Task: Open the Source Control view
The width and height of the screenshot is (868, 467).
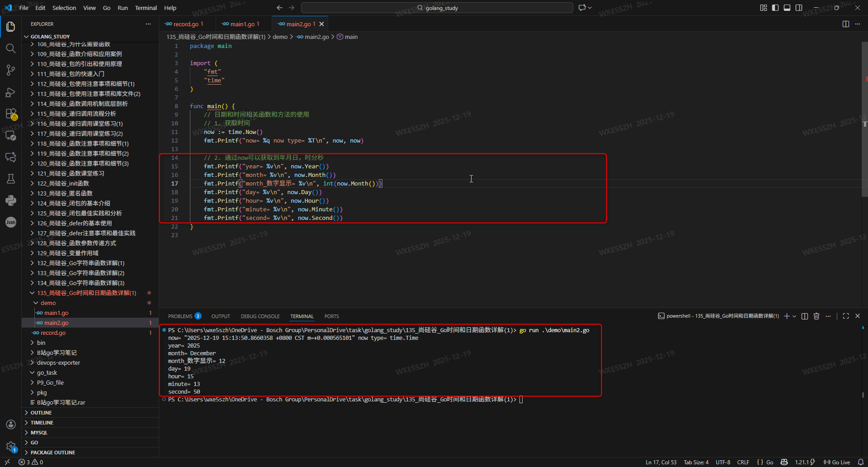Action: [x=11, y=70]
